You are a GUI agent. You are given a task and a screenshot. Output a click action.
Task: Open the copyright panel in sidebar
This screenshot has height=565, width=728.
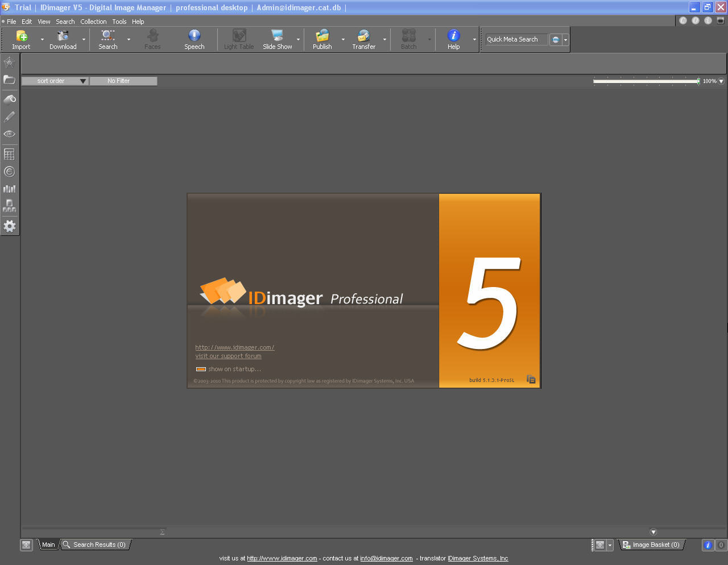(x=9, y=171)
